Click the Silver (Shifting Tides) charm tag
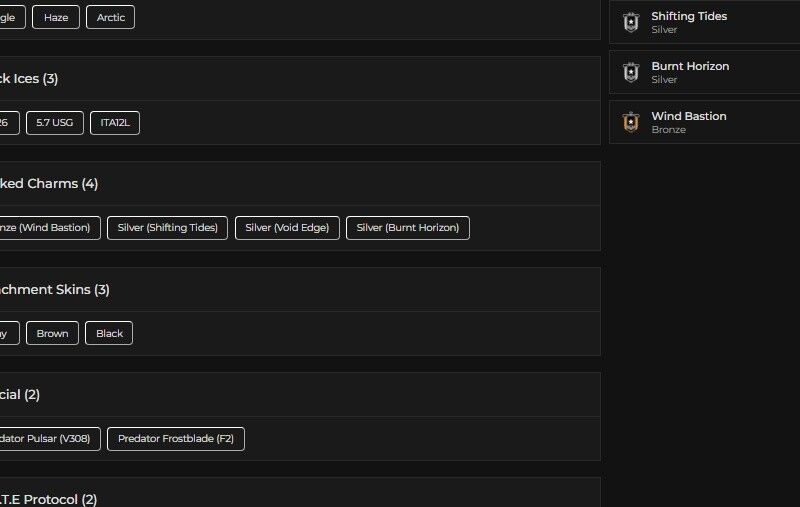The image size is (800, 507). [167, 228]
